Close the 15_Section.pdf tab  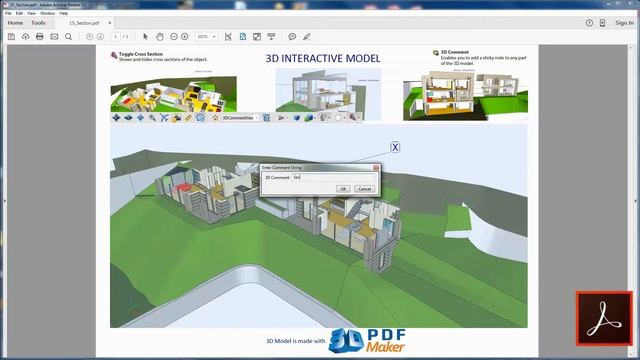[109, 23]
